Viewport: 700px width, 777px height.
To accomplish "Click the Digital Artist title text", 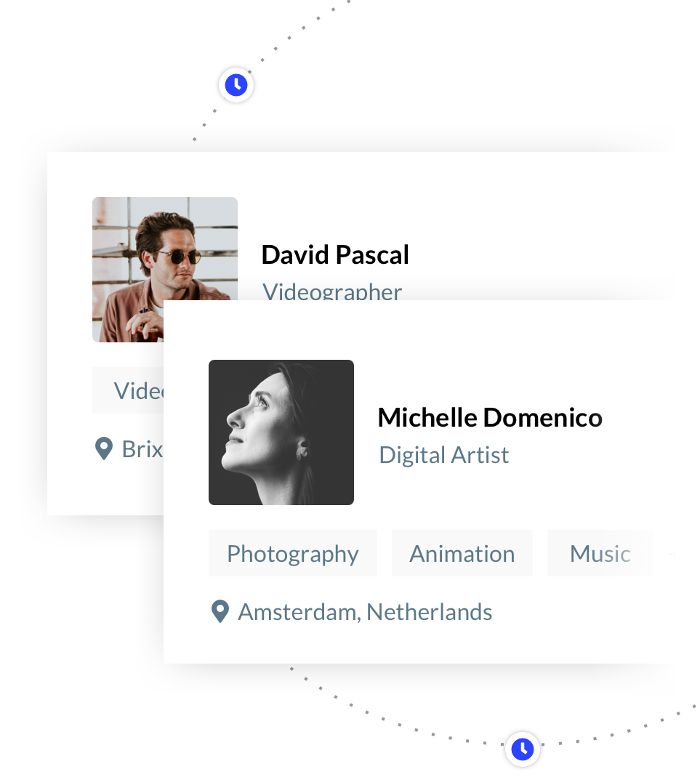I will coord(444,456).
